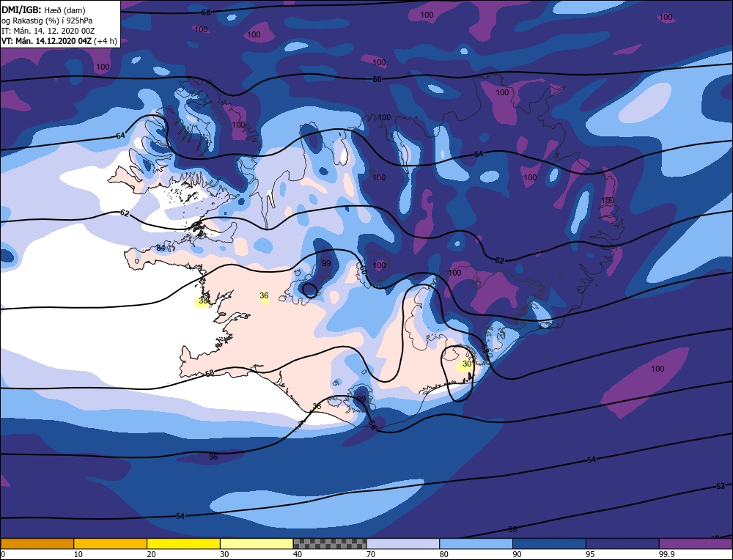Screen dimensions: 733x560
Task: Click the lavender 70–80 legend swatch
Action: 403,544
